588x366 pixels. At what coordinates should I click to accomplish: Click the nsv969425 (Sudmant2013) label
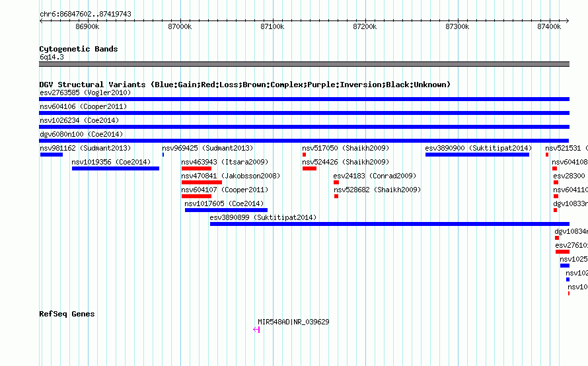pyautogui.click(x=207, y=148)
